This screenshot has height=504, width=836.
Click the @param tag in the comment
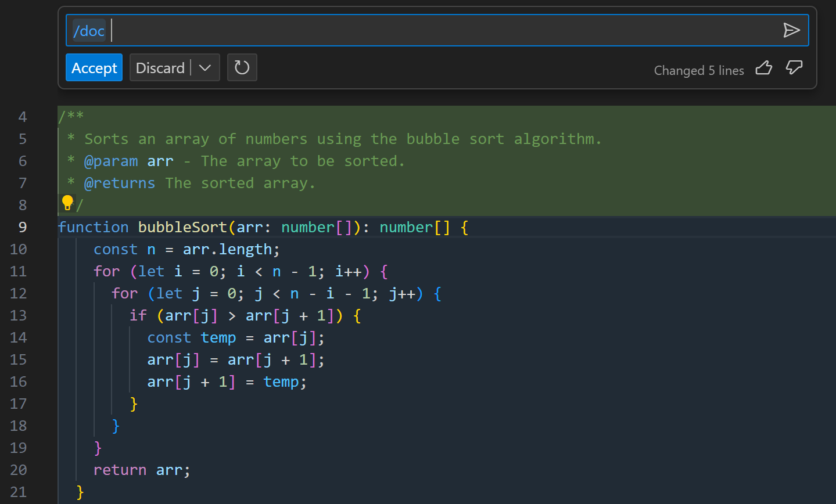pos(111,161)
